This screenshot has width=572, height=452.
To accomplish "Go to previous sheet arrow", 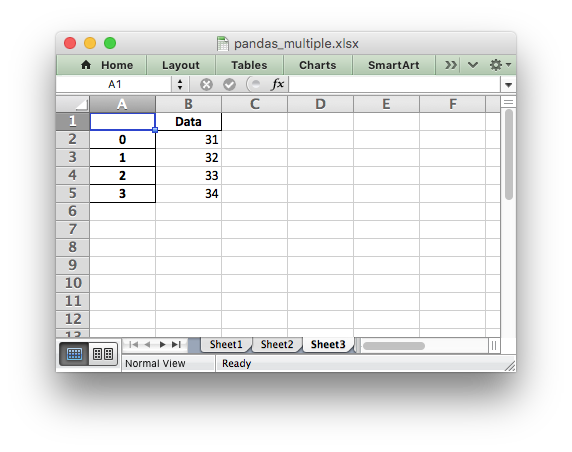I will pos(147,344).
